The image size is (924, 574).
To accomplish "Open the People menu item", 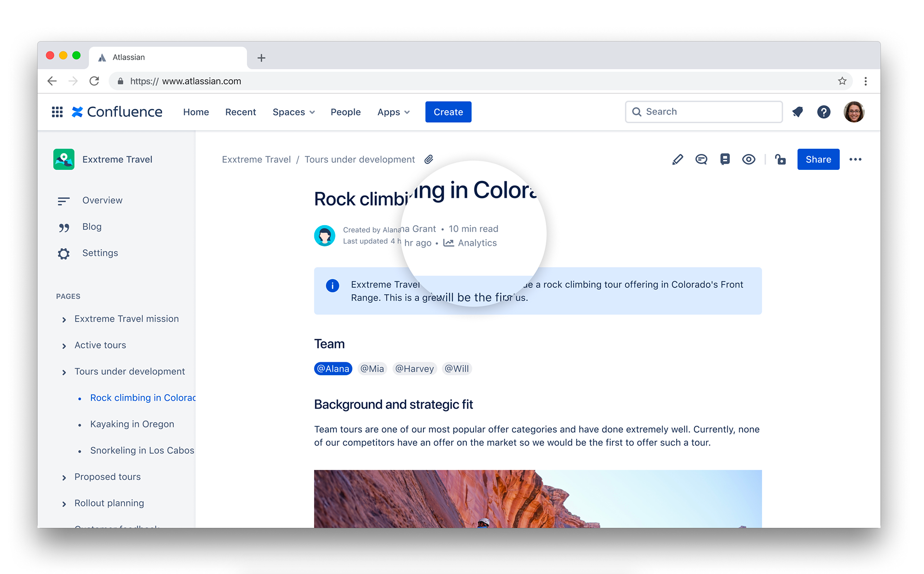I will click(345, 112).
